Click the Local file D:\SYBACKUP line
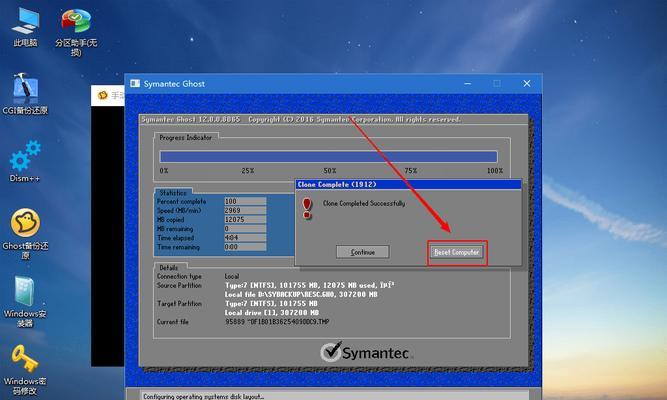The height and width of the screenshot is (400, 667). click(301, 294)
